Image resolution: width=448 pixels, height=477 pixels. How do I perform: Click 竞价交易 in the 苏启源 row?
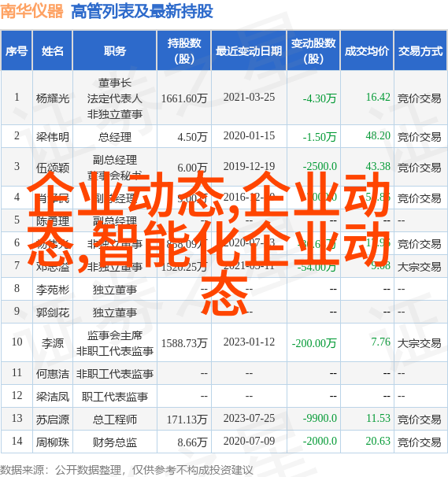tap(419, 420)
